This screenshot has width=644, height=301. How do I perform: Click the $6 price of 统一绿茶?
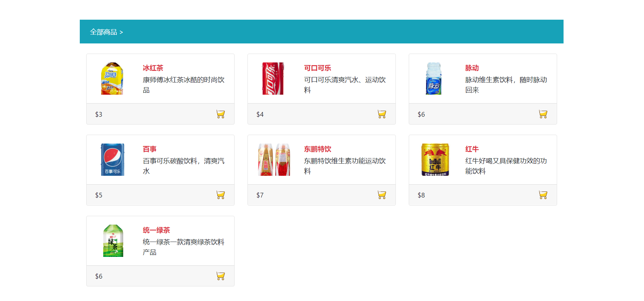point(99,276)
